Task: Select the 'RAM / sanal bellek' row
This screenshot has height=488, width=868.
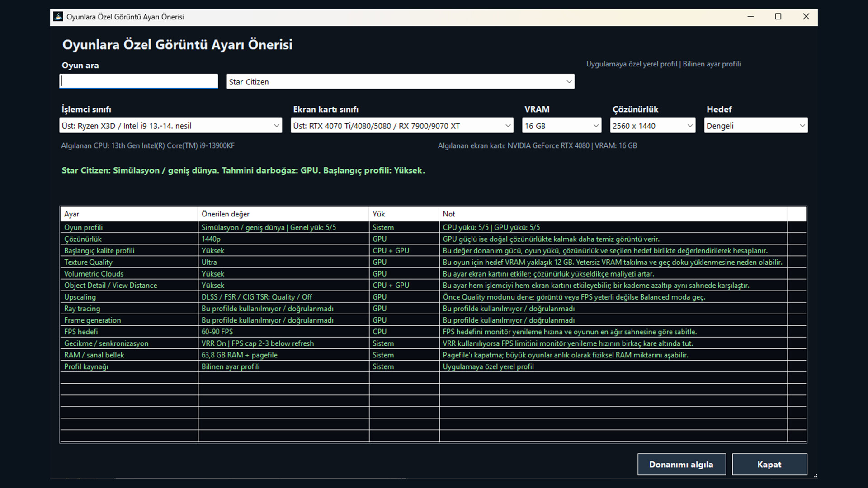Action: tap(433, 355)
